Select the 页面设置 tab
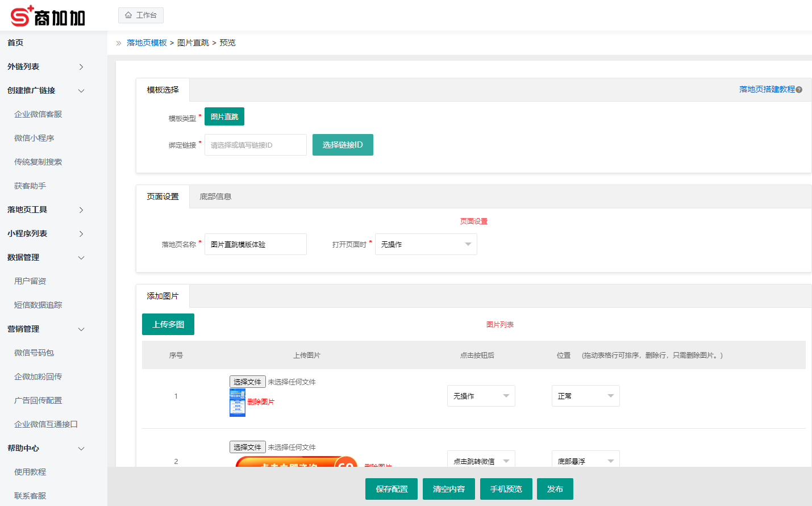The height and width of the screenshot is (506, 812). [163, 196]
